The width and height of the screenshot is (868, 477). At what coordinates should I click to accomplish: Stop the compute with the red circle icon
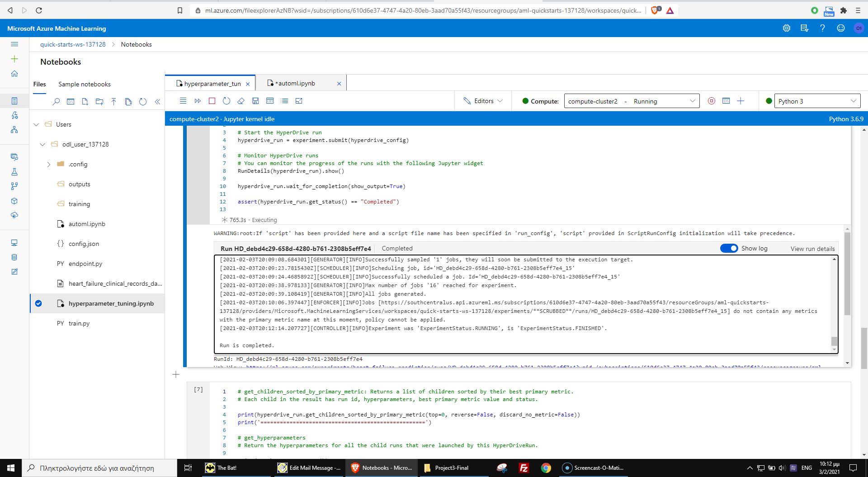tap(712, 101)
